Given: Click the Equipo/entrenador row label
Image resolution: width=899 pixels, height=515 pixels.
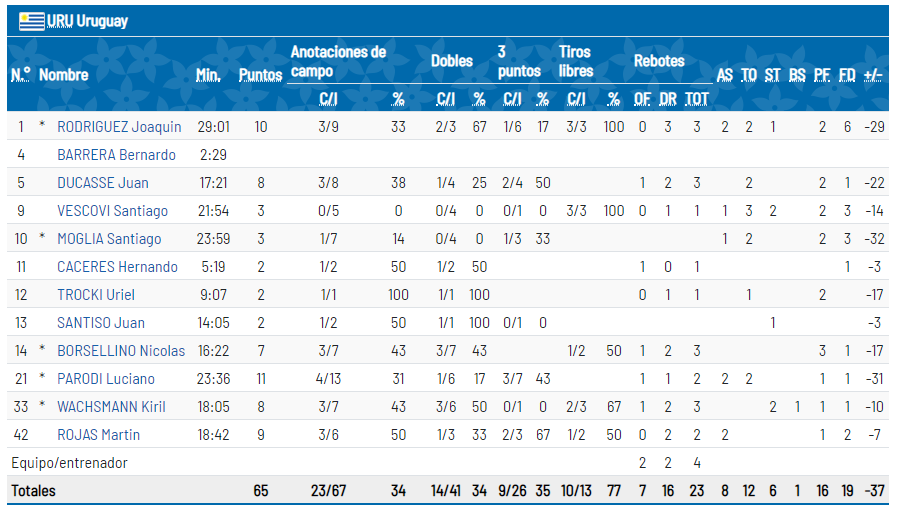Looking at the screenshot, I should click(x=69, y=463).
